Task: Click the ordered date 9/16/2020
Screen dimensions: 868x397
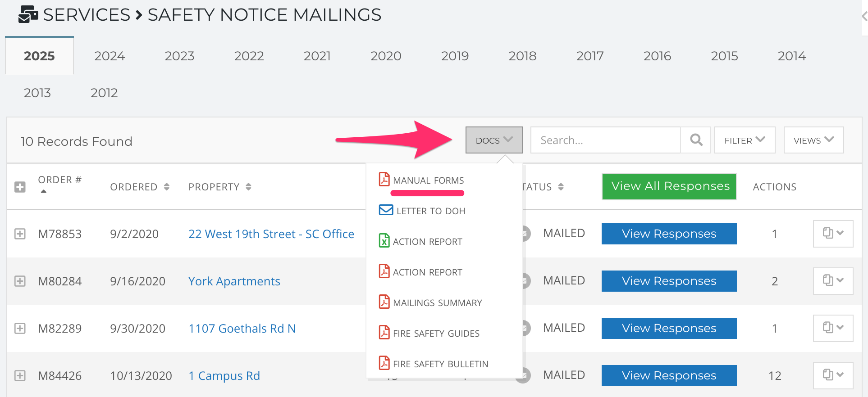Action: (138, 281)
